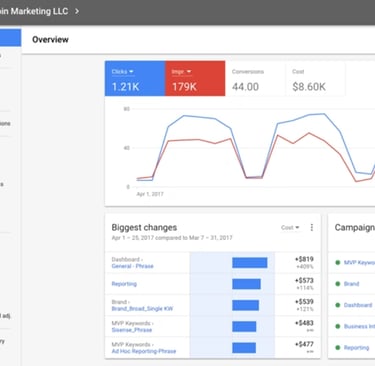Open the Clicks metric dropdown
Viewport: 375px width, 366px height.
(123, 72)
